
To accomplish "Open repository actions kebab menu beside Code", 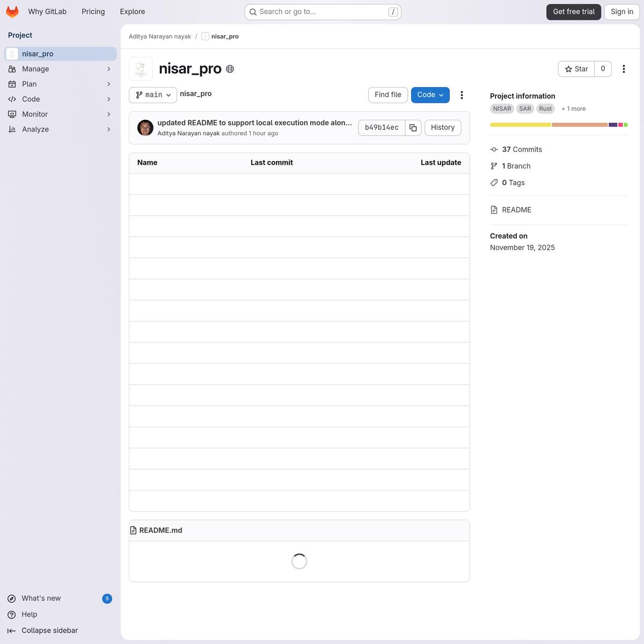I will click(462, 95).
